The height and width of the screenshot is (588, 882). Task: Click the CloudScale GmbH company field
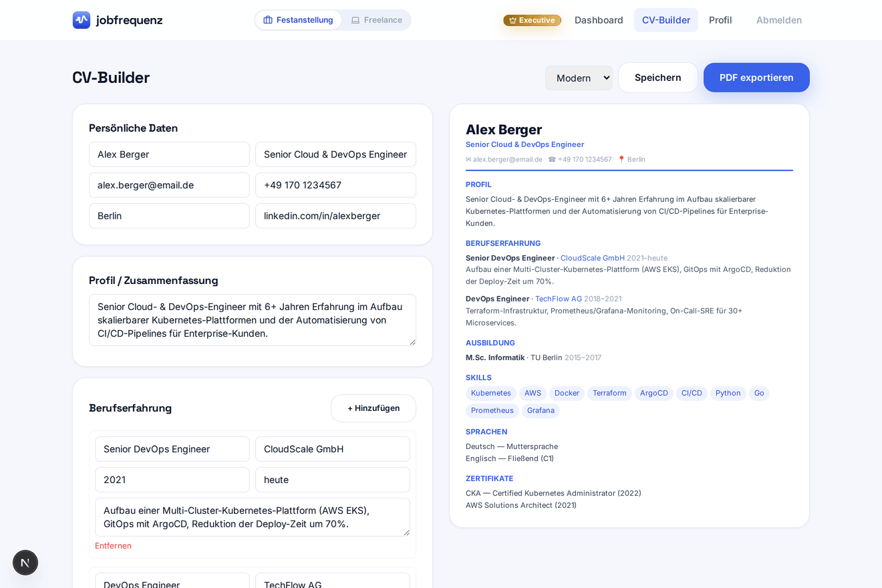pyautogui.click(x=333, y=449)
